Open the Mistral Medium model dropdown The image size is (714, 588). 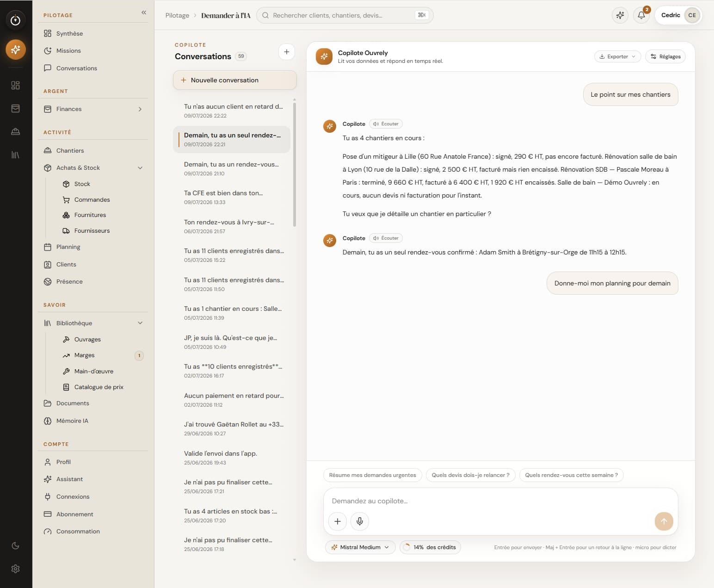[360, 547]
